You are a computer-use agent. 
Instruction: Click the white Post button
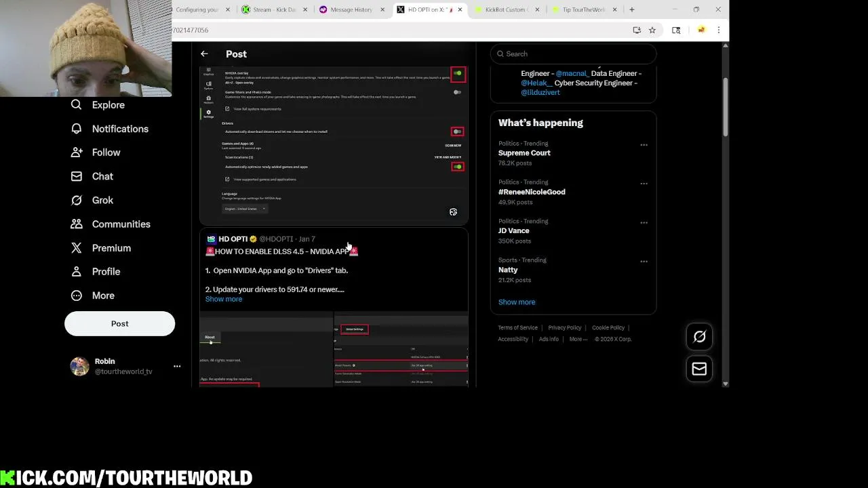119,323
